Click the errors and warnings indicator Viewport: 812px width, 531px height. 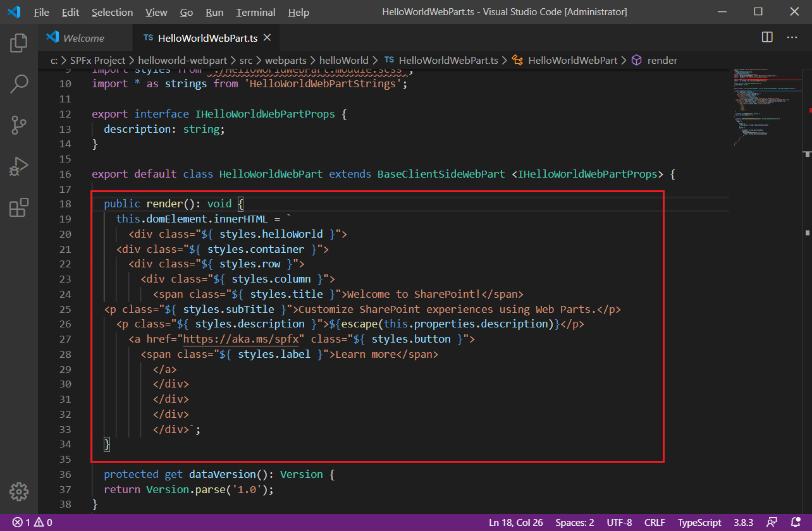(32, 523)
